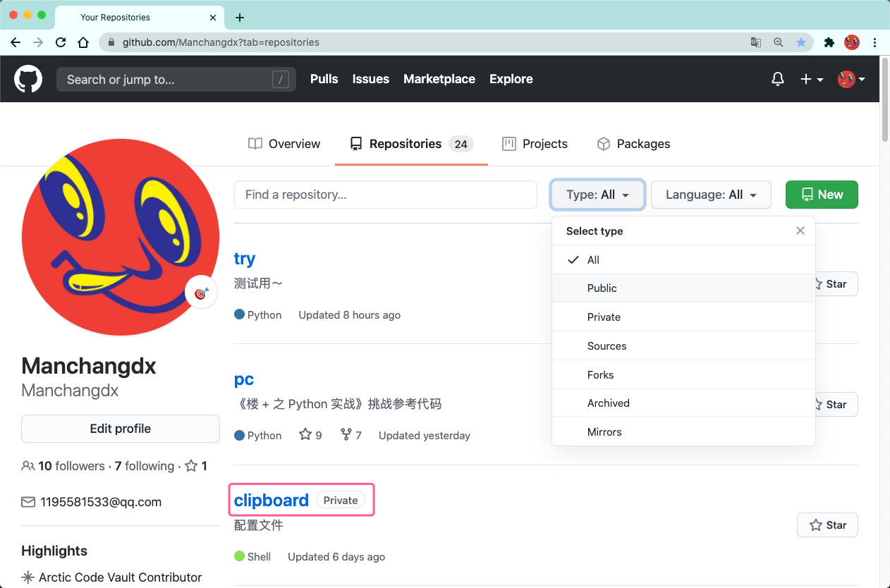This screenshot has height=588, width=890.
Task: View the 7 following link
Action: coord(145,466)
